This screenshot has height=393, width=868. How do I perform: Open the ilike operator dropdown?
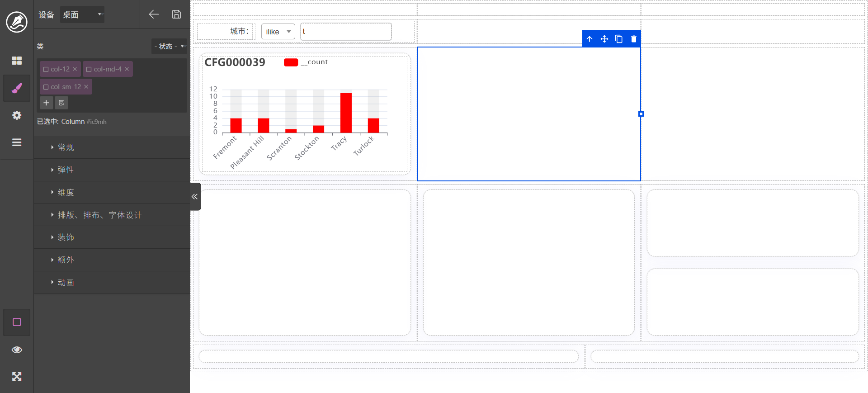click(x=278, y=32)
